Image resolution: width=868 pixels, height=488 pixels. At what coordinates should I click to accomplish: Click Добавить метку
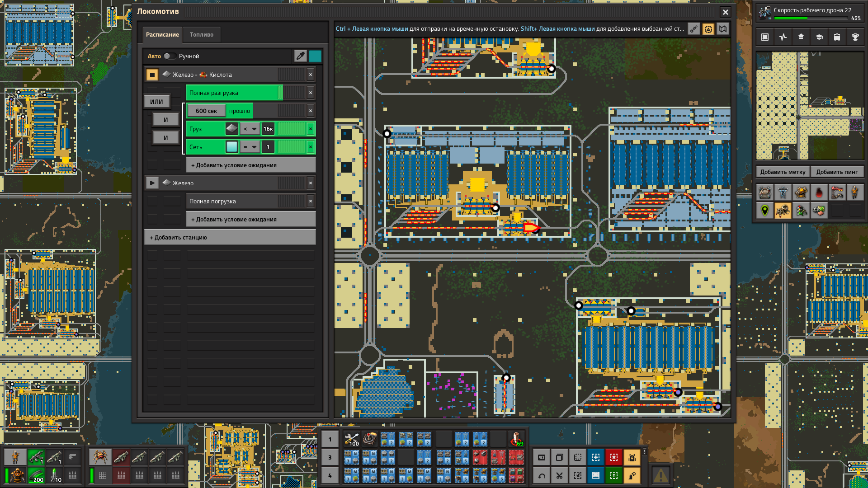783,172
